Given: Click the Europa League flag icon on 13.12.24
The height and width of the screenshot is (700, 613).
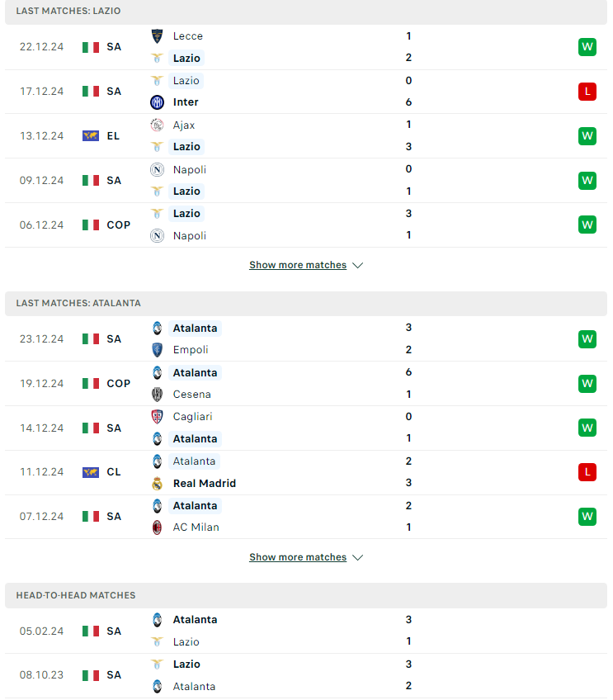Looking at the screenshot, I should [91, 135].
